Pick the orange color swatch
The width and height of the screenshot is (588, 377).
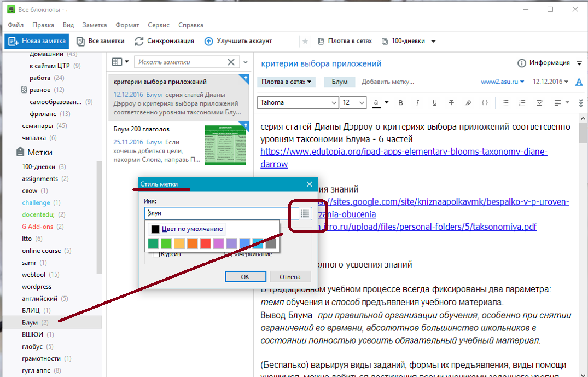click(x=193, y=244)
